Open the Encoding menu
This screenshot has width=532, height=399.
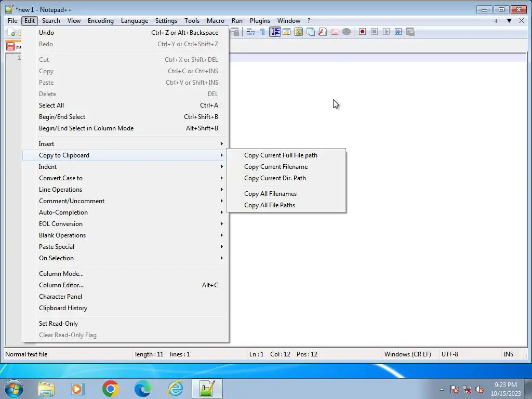(x=101, y=21)
